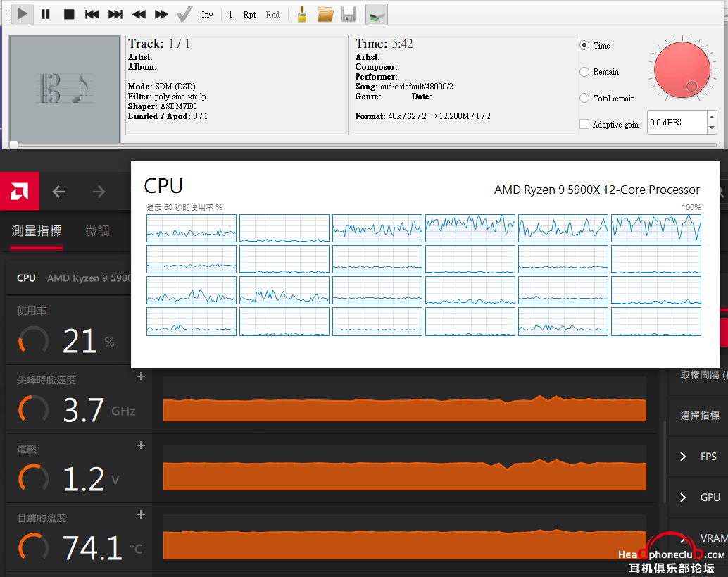Go forward with the right arrow
Image resolution: width=728 pixels, height=577 pixels.
pos(99,192)
